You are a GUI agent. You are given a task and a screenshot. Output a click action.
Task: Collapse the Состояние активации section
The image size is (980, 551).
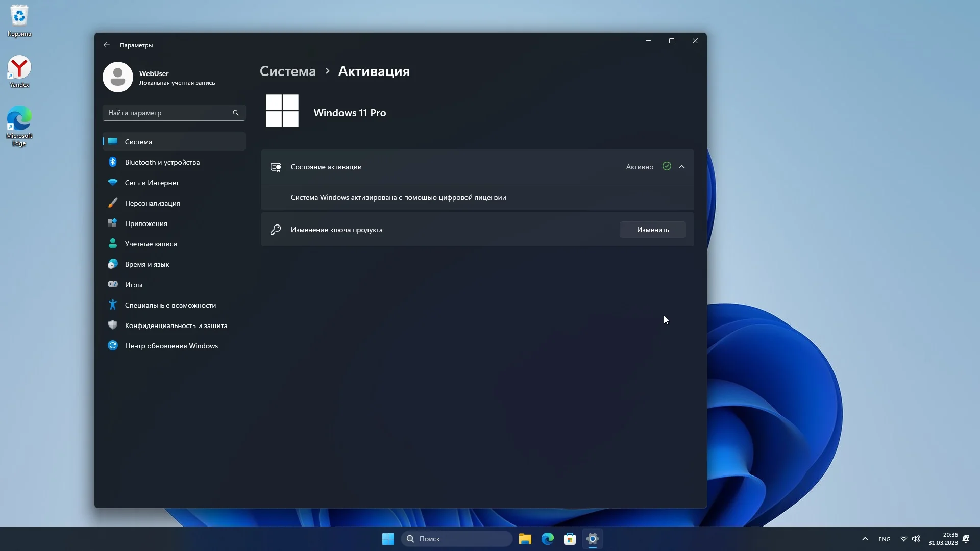pyautogui.click(x=682, y=167)
